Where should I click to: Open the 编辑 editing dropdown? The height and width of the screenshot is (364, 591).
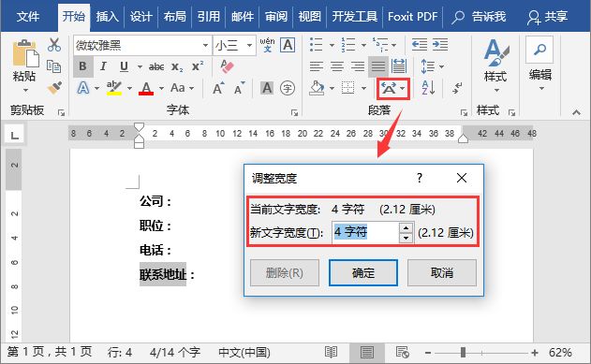540,65
